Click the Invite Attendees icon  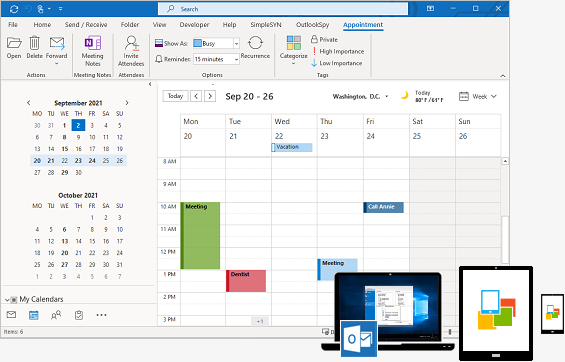click(131, 43)
